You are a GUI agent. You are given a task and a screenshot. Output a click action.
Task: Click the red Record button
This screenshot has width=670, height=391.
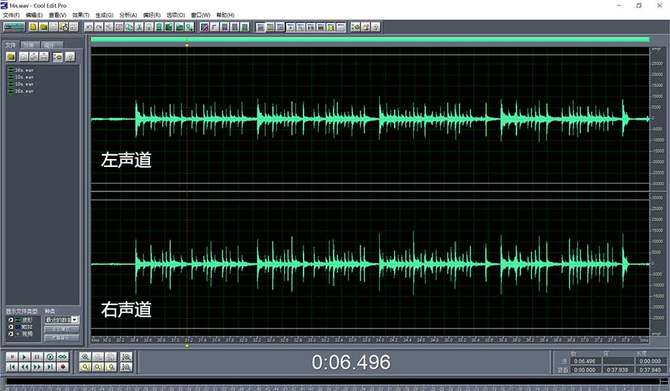(x=63, y=367)
